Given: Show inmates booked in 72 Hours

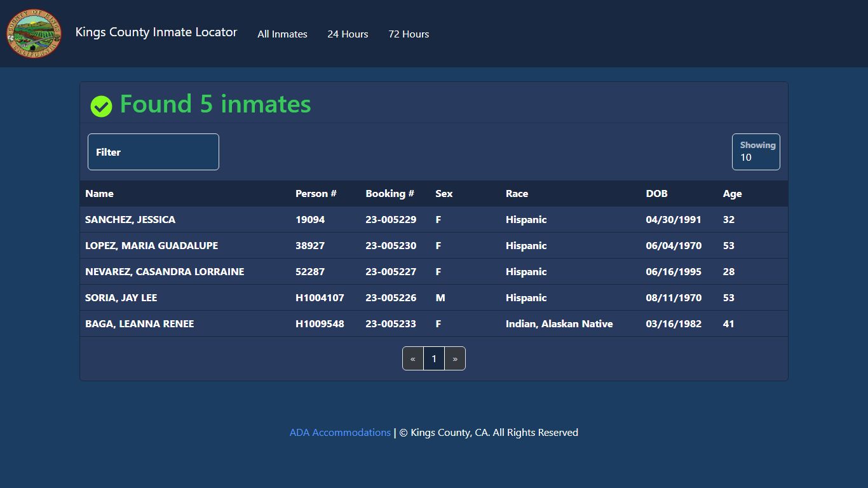Looking at the screenshot, I should pos(409,34).
